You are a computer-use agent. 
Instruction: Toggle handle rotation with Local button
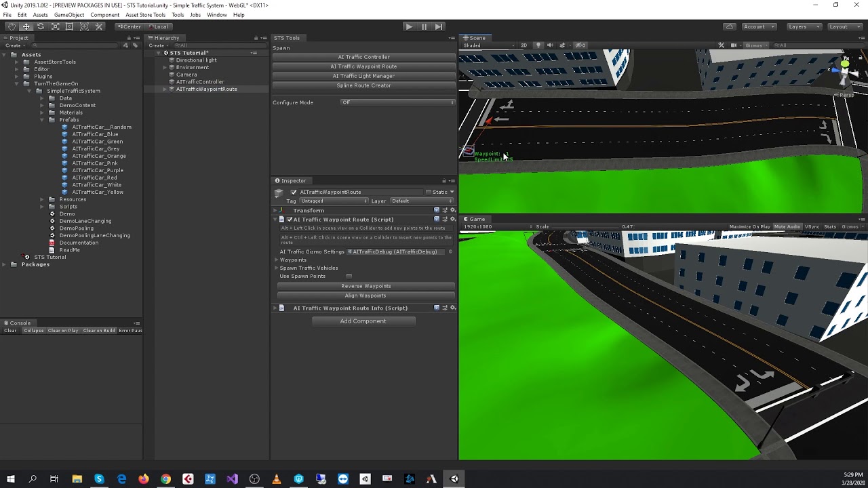(158, 26)
